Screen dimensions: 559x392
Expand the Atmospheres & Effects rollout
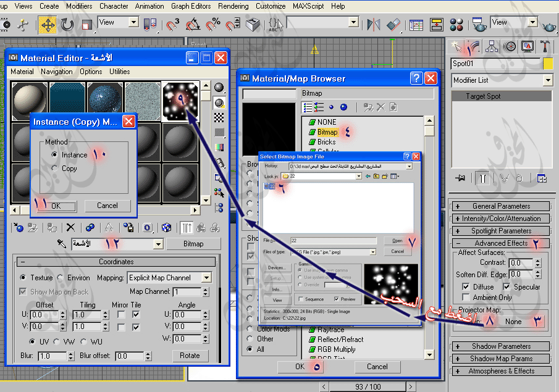(501, 371)
